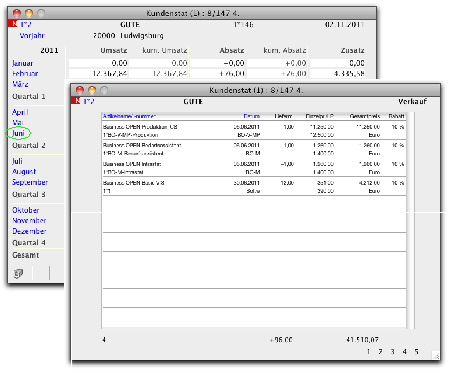Switch to page 4 tab
This screenshot has width=453, height=373.
[404, 351]
